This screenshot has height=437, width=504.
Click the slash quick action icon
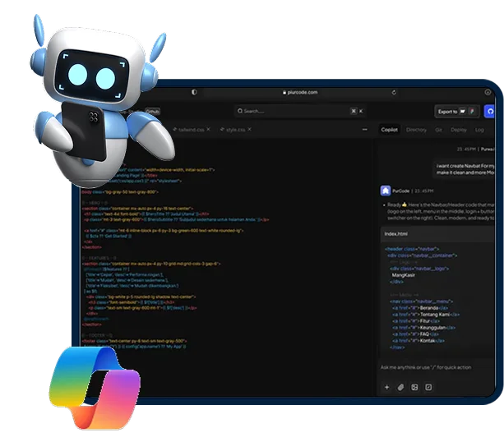pyautogui.click(x=428, y=387)
